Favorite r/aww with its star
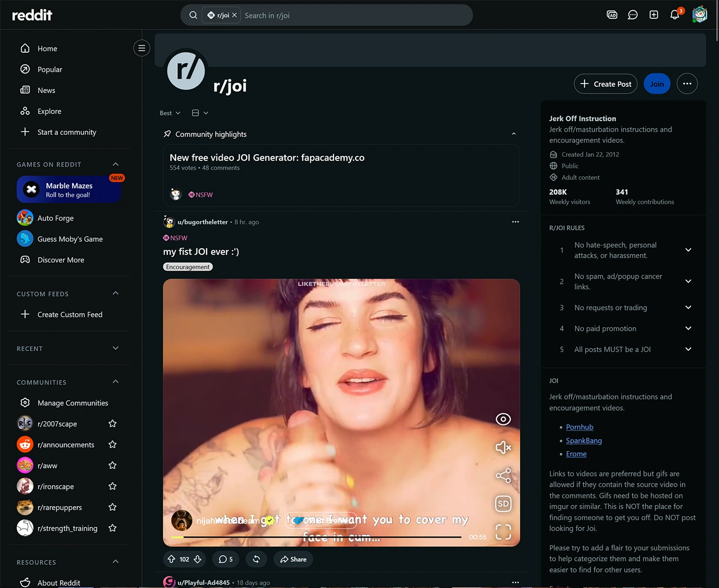This screenshot has width=719, height=588. coord(112,465)
